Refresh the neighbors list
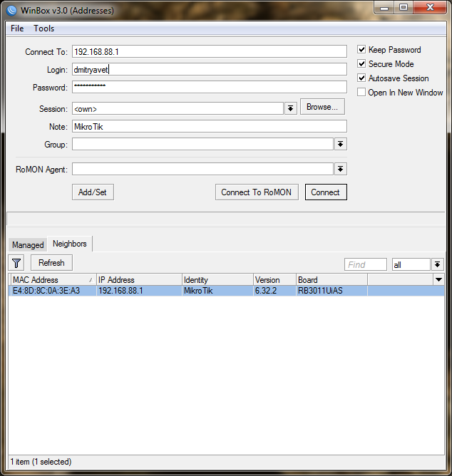 [x=51, y=263]
